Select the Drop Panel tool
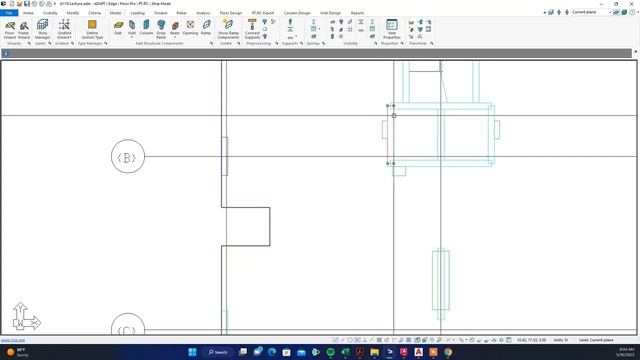Image resolution: width=640 pixels, height=360 pixels. 161,29
